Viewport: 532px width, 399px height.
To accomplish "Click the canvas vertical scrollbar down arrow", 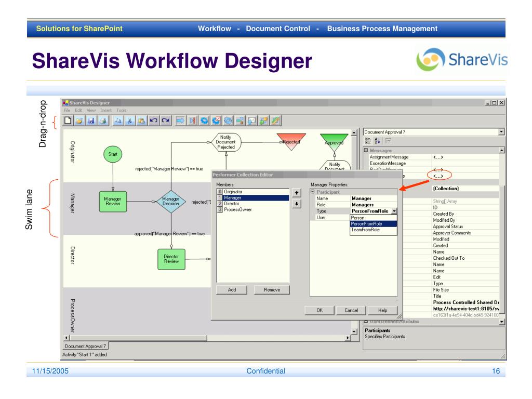I will 354,331.
